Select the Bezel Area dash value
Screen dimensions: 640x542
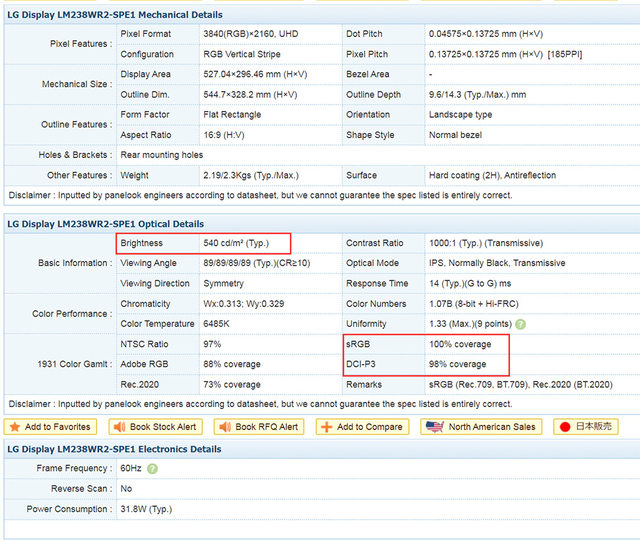[x=431, y=74]
